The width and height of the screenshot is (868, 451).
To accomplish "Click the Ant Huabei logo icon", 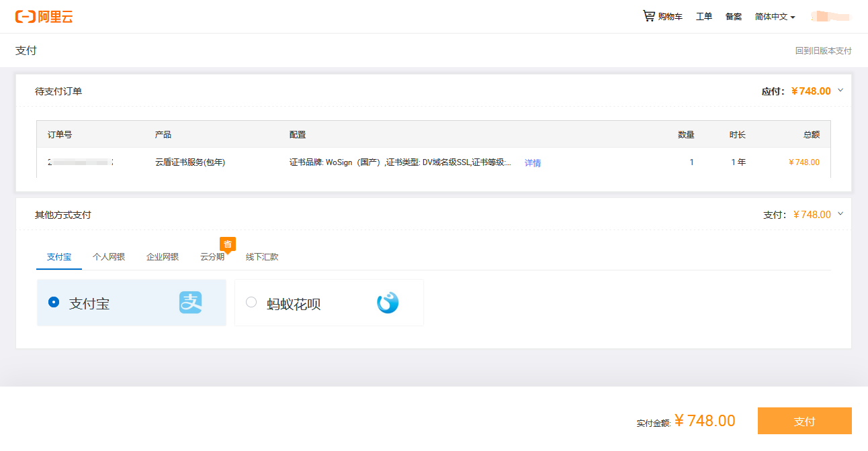I will click(388, 303).
